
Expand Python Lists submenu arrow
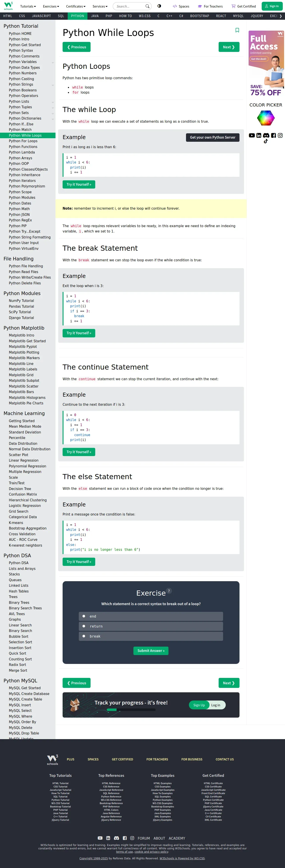(53, 102)
